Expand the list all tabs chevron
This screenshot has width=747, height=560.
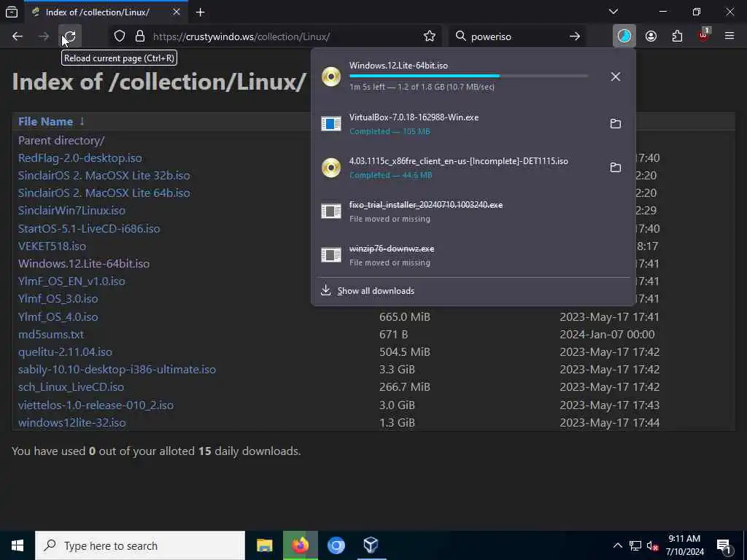(613, 12)
